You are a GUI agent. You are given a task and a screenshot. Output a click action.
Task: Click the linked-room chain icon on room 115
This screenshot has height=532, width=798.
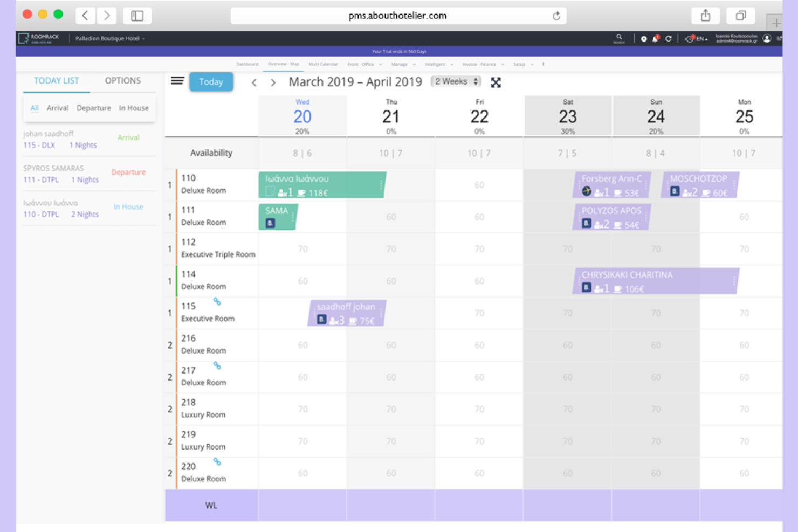point(217,302)
